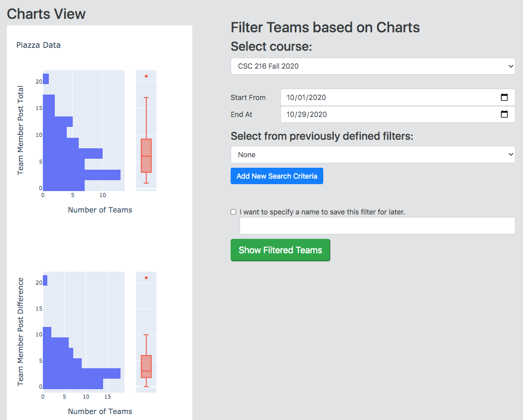Image resolution: width=523 pixels, height=420 pixels.
Task: Click the Post Total box plot outlier point
Action: pyautogui.click(x=146, y=76)
